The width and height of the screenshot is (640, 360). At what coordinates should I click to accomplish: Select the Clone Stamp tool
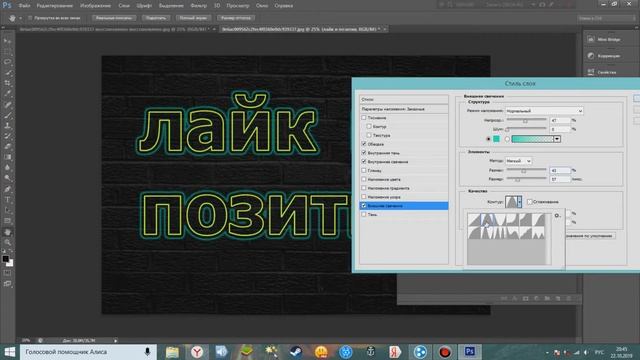(x=7, y=126)
